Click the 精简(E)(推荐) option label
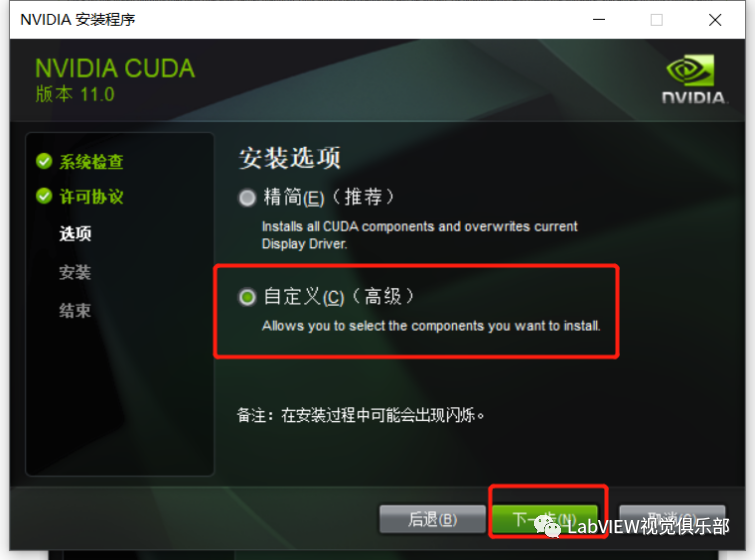This screenshot has height=560, width=755. point(329,197)
